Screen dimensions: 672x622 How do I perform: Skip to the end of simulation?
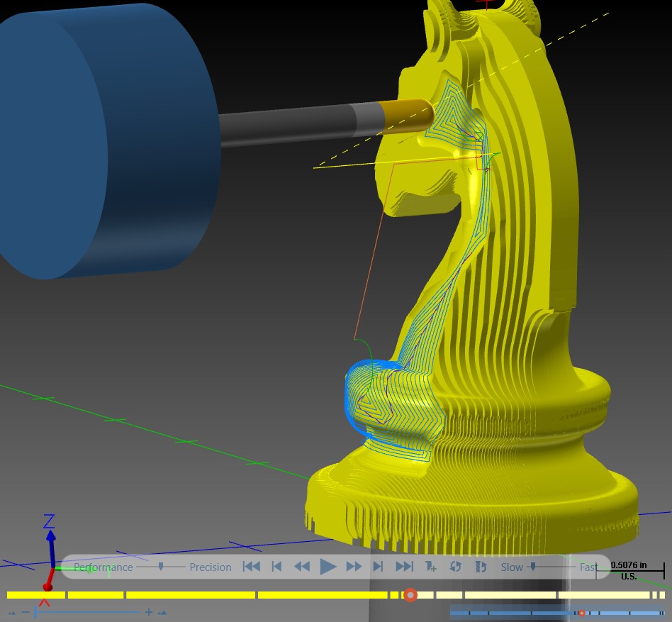404,567
